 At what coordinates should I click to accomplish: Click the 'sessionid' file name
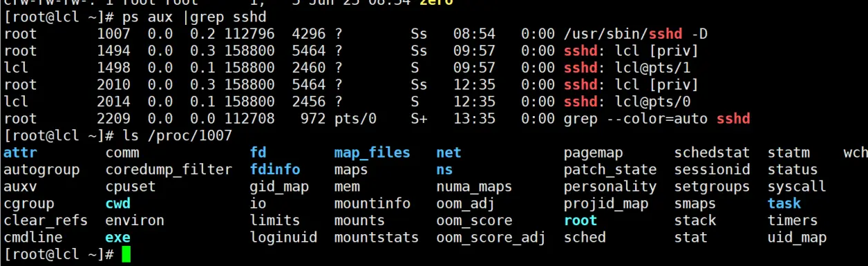coord(713,169)
